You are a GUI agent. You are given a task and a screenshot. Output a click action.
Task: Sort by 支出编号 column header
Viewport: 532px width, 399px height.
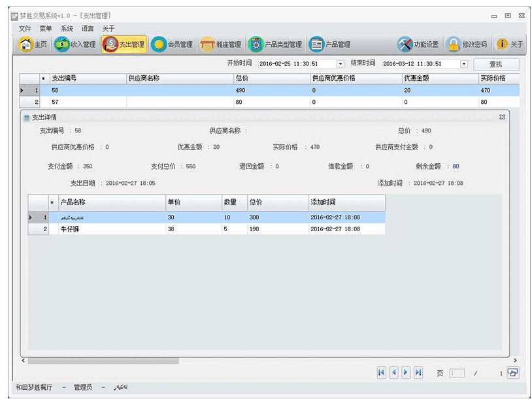point(88,78)
